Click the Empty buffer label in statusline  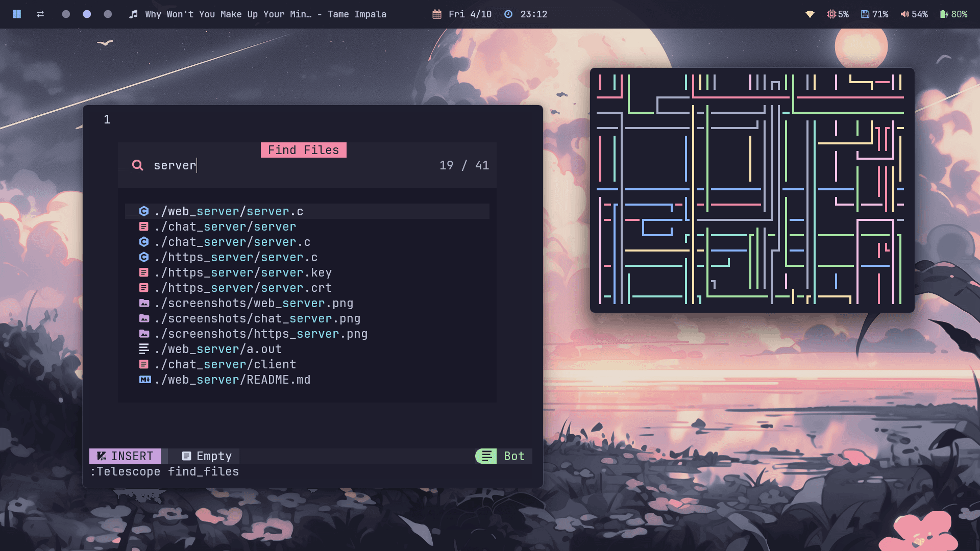click(x=207, y=456)
